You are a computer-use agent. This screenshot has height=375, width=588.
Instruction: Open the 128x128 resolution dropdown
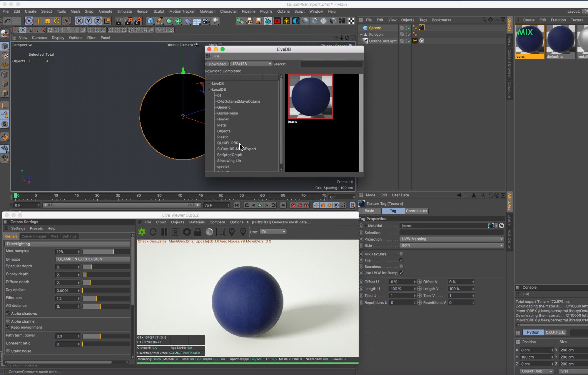(251, 64)
